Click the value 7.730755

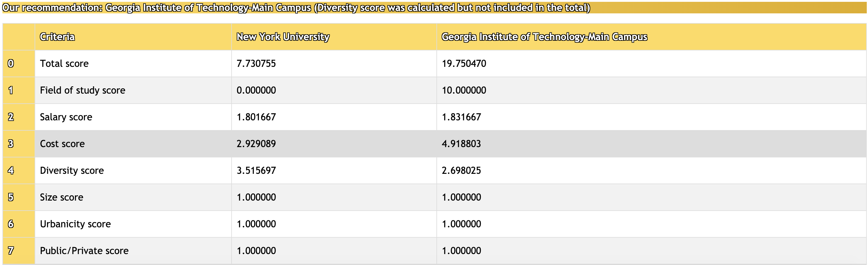click(256, 64)
